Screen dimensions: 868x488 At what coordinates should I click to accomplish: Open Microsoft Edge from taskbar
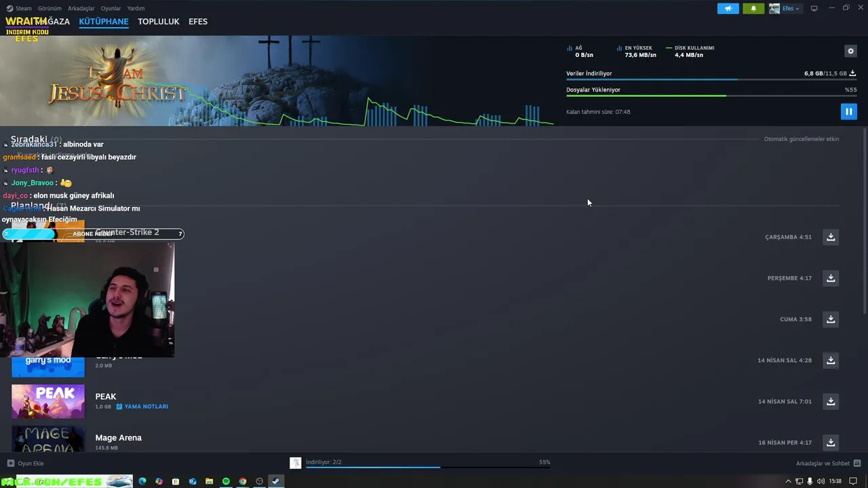(142, 481)
